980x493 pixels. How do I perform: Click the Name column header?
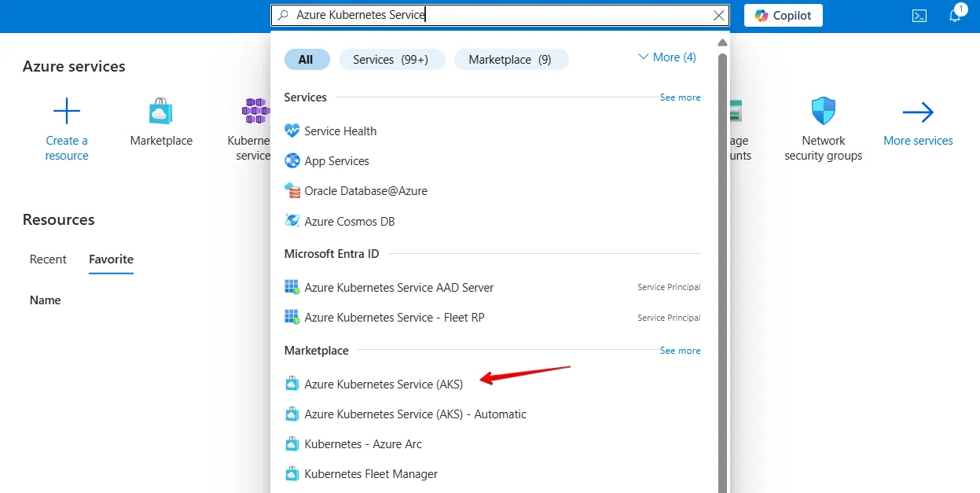pos(45,300)
